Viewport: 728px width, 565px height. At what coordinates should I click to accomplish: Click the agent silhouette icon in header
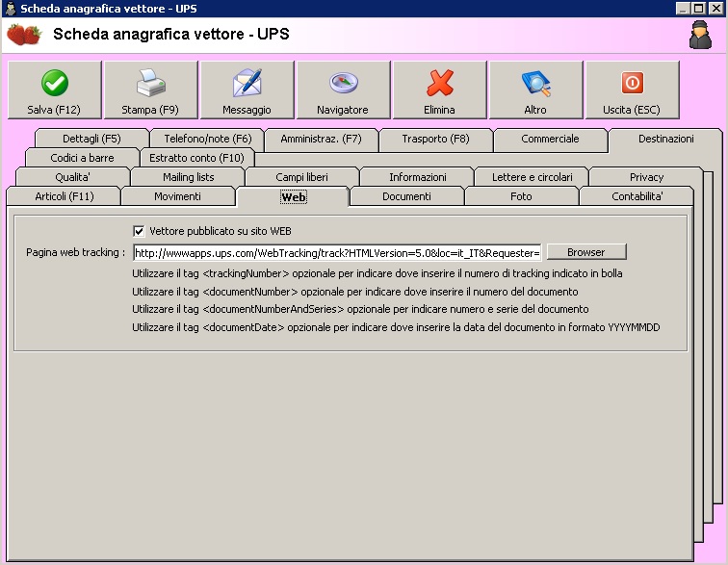[700, 35]
